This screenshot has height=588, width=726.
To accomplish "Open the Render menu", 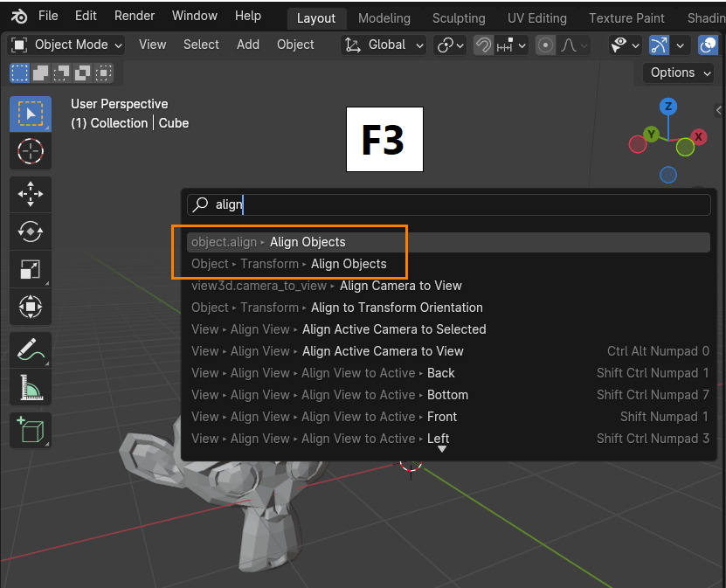I will pos(135,16).
